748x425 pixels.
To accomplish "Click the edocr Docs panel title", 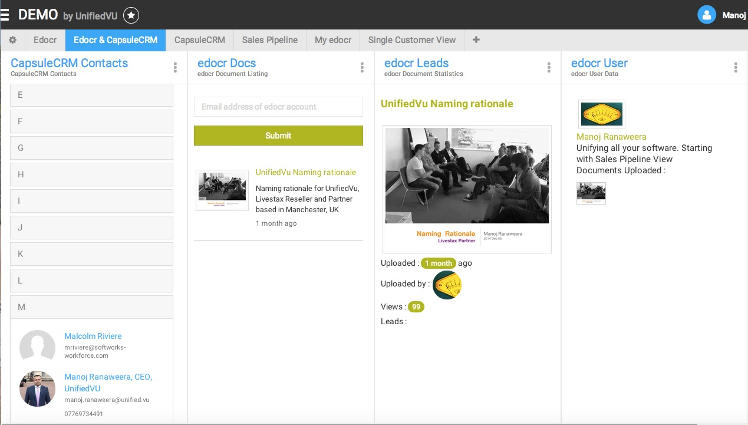I will 227,63.
